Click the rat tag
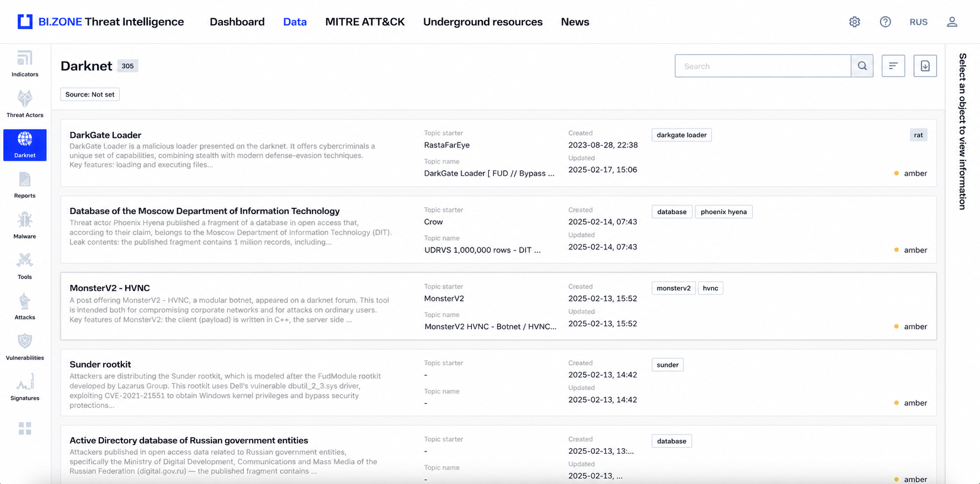Screen dimensions: 980x484 (x=918, y=135)
